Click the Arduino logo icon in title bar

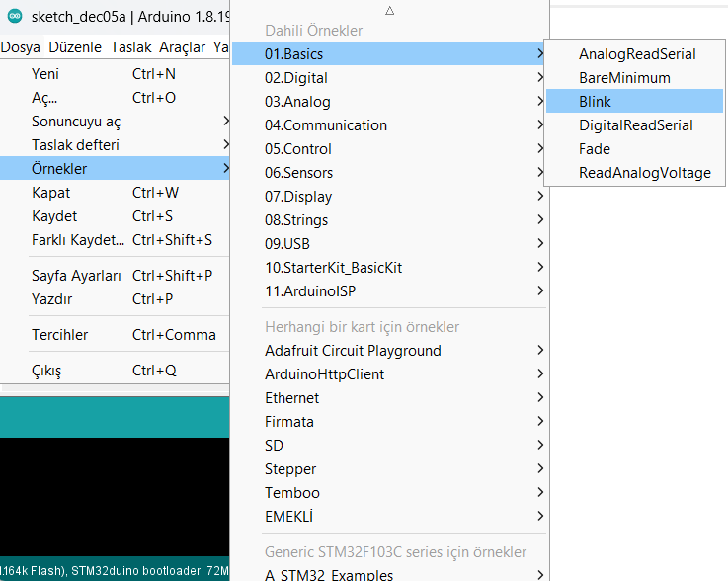coord(15,18)
